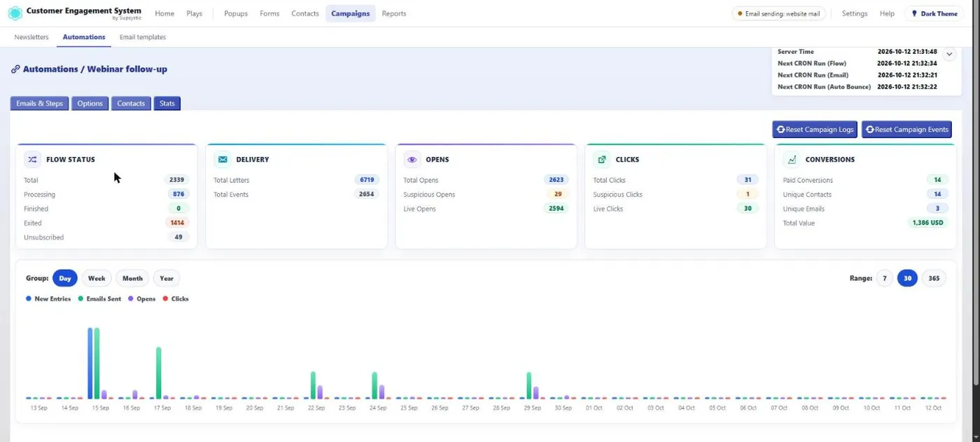Switch to Email templates sub-tab
The width and height of the screenshot is (980, 442).
(143, 37)
